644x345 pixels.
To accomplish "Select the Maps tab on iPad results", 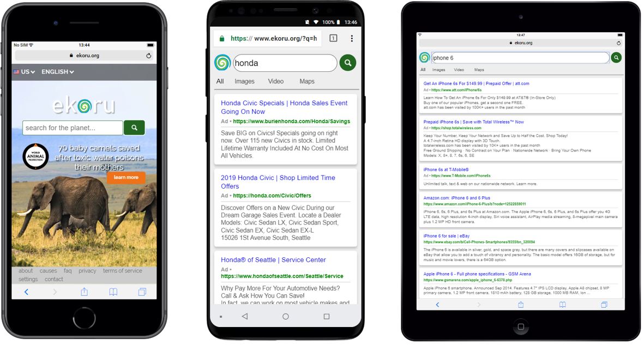I will (479, 70).
